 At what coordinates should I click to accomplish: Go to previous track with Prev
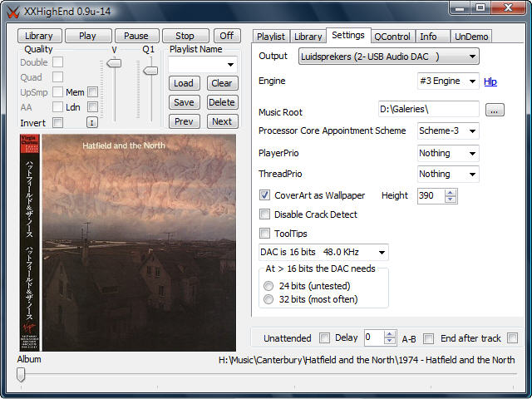[x=184, y=121]
